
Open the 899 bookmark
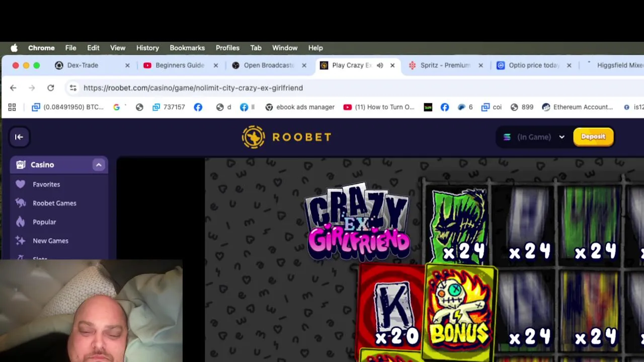[x=522, y=107]
